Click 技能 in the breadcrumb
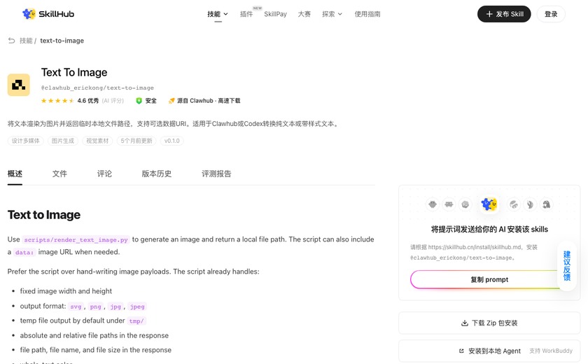The width and height of the screenshot is (588, 364). click(x=26, y=41)
